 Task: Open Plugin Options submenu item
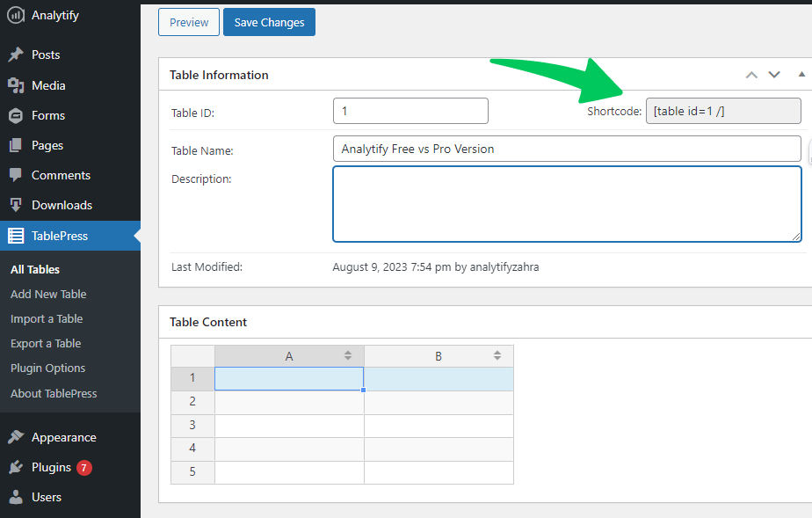[48, 368]
